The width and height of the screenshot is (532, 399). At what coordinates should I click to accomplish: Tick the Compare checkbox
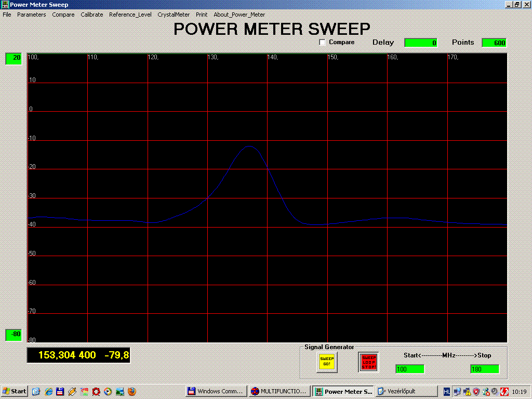pyautogui.click(x=322, y=43)
